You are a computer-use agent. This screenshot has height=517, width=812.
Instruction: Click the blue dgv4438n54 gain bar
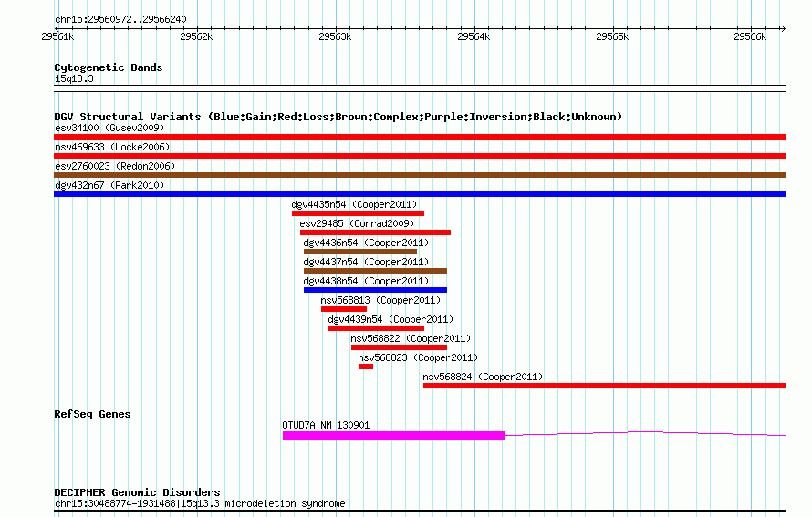(376, 290)
